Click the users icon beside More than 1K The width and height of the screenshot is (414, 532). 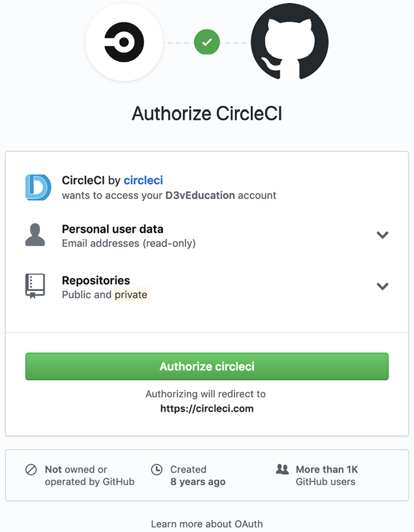tap(283, 469)
